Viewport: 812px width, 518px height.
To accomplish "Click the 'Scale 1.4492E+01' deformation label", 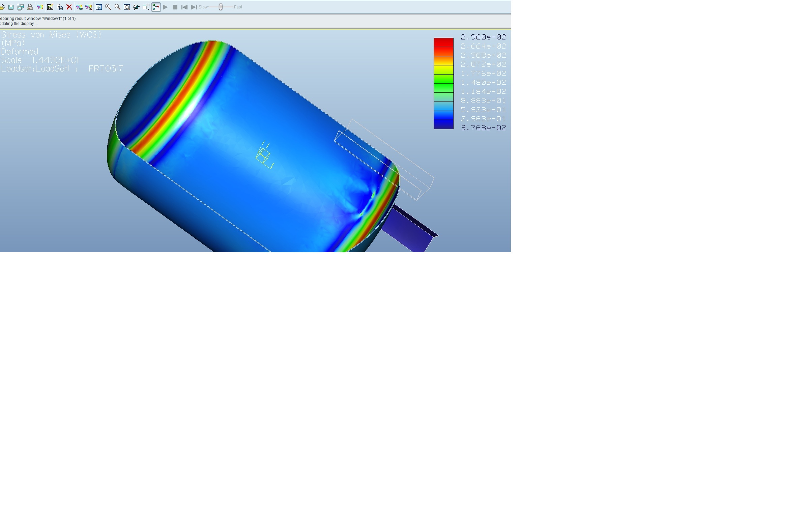I will tap(40, 60).
